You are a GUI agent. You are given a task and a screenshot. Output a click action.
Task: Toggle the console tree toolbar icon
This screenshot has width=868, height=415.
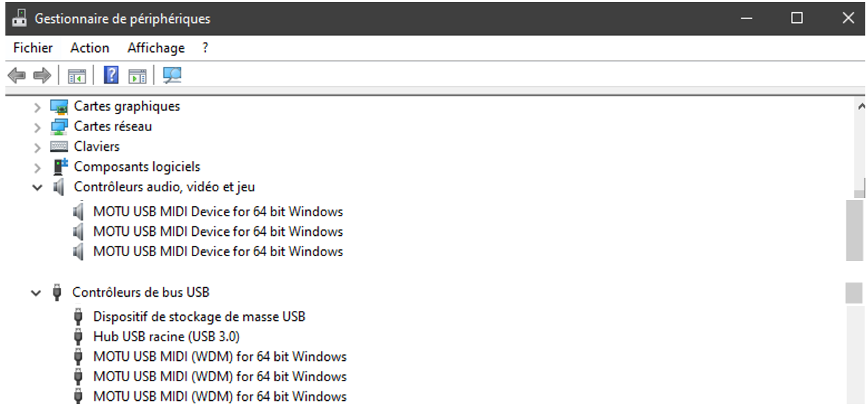point(77,75)
